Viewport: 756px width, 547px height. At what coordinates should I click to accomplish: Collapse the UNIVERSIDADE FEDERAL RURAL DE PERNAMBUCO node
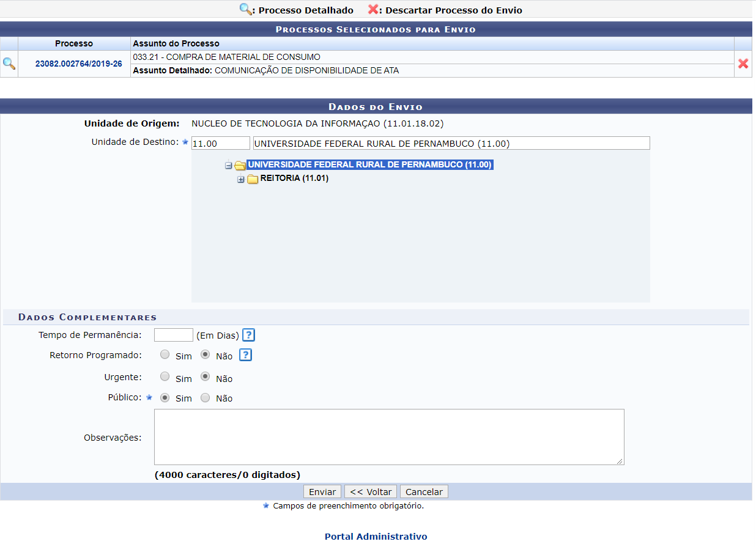tap(228, 165)
